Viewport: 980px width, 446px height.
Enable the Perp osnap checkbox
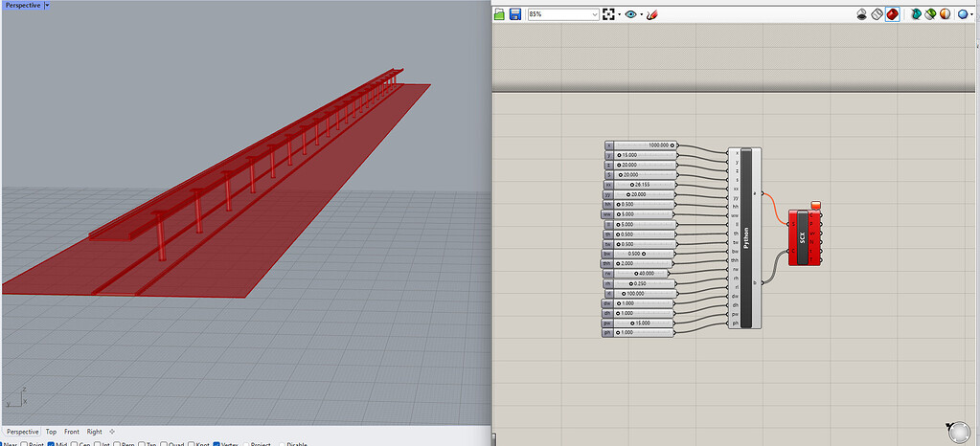click(x=117, y=445)
